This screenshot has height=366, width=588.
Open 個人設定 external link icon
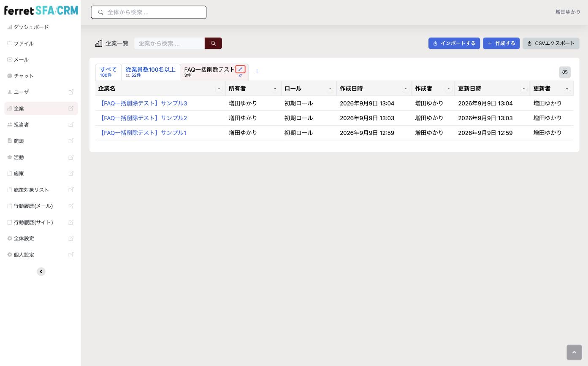coord(71,255)
